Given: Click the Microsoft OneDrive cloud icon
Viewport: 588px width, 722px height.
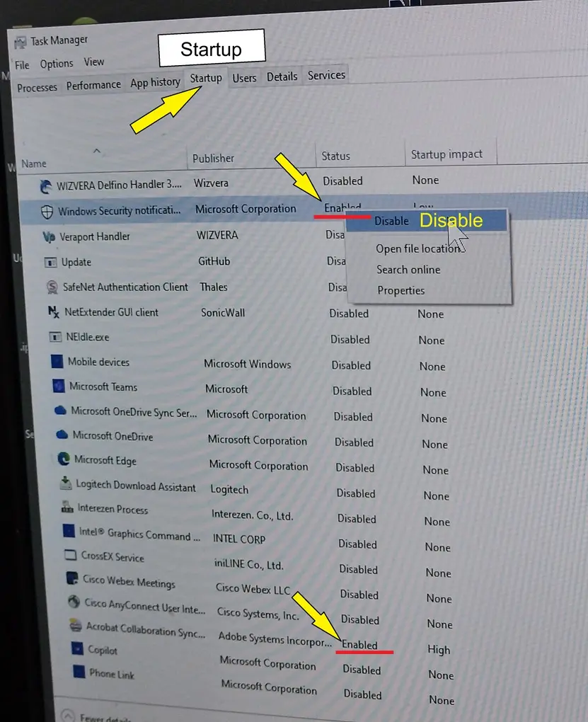Looking at the screenshot, I should pos(62,434).
